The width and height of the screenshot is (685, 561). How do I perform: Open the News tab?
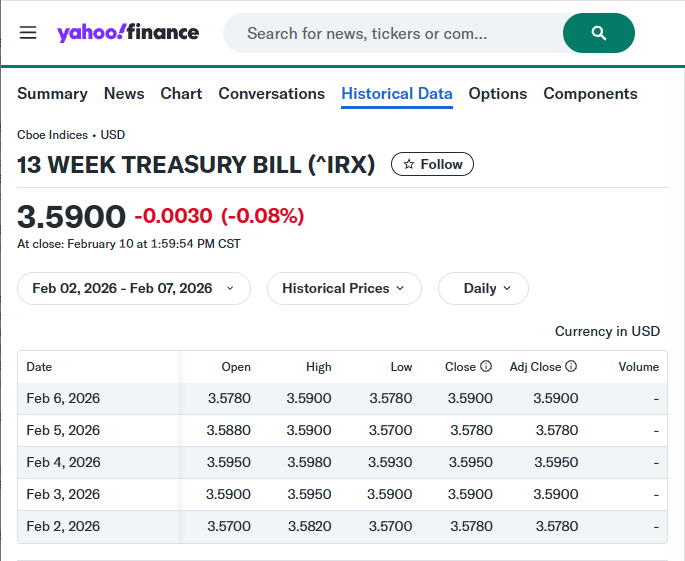(124, 93)
